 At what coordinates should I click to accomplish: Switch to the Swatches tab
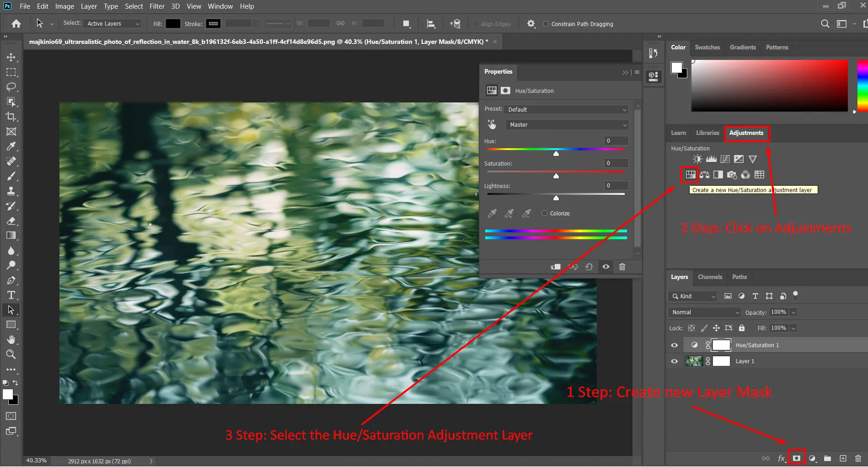[707, 48]
